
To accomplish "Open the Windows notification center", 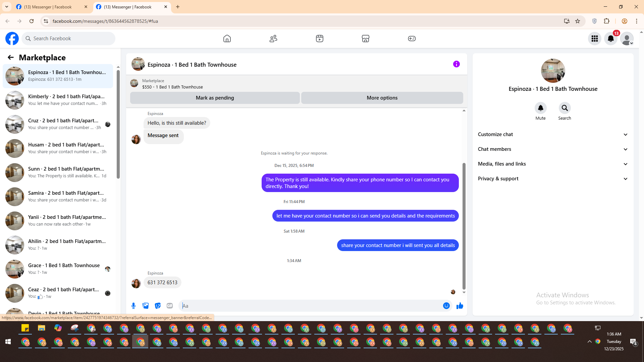I will (633, 342).
